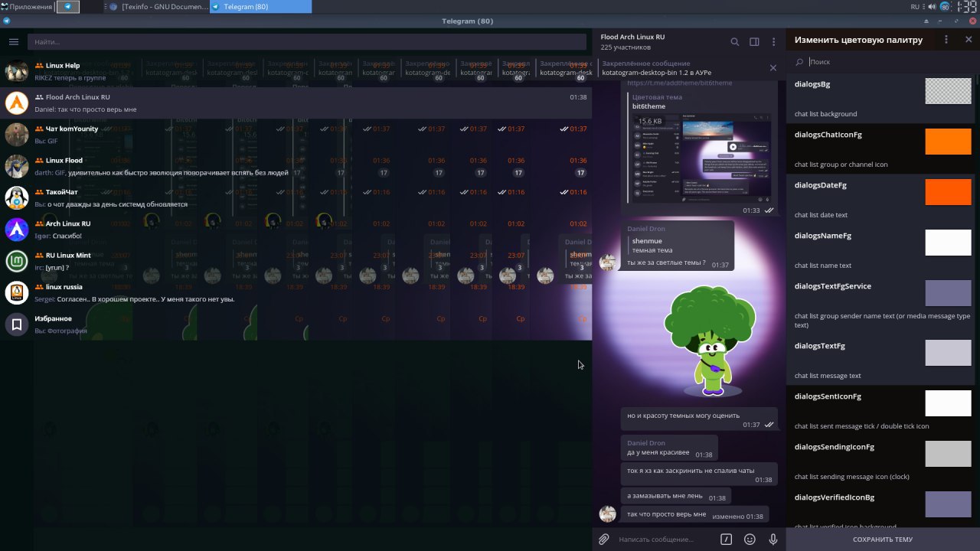
Task: Click the dialogsSendingIconFg gray swatch
Action: pyautogui.click(x=948, y=454)
